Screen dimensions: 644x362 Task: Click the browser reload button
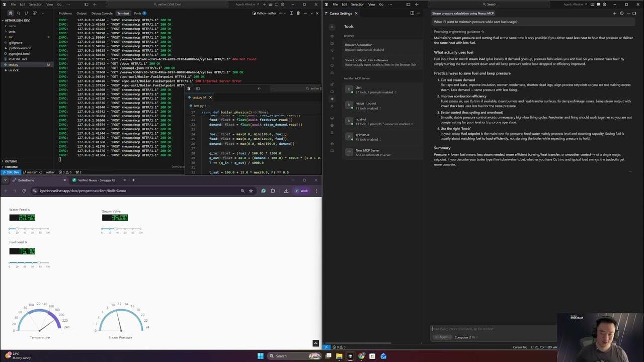coord(24,191)
